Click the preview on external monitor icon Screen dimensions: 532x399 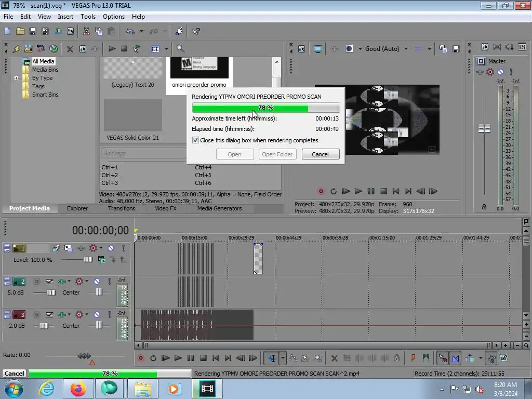click(x=317, y=49)
